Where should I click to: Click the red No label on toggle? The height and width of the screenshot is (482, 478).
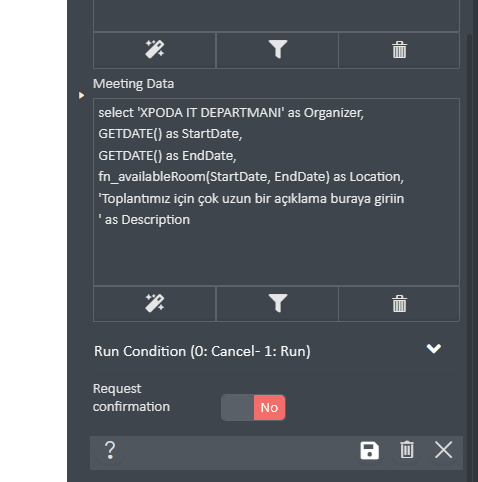click(269, 407)
